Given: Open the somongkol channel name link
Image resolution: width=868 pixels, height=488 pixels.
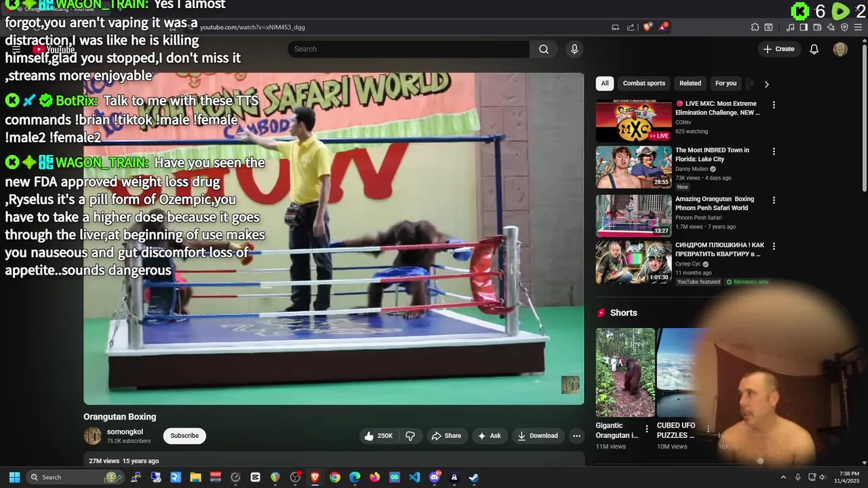Looking at the screenshot, I should tap(125, 432).
